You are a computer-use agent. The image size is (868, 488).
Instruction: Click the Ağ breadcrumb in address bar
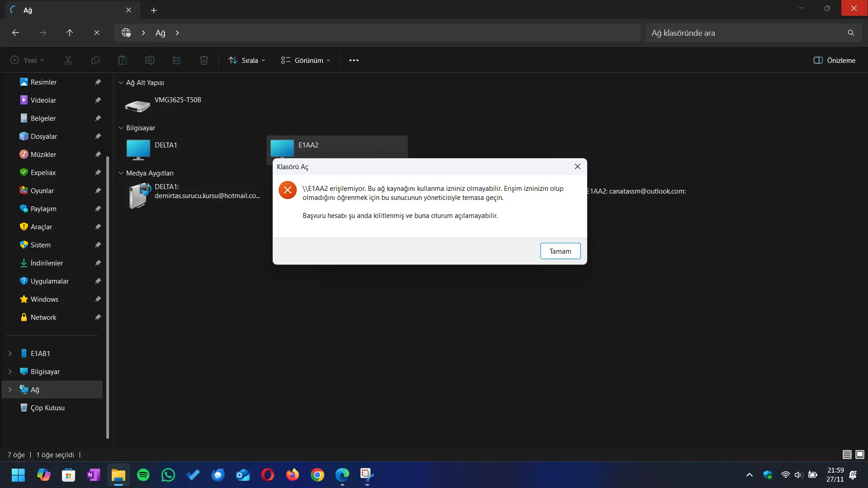pos(160,33)
